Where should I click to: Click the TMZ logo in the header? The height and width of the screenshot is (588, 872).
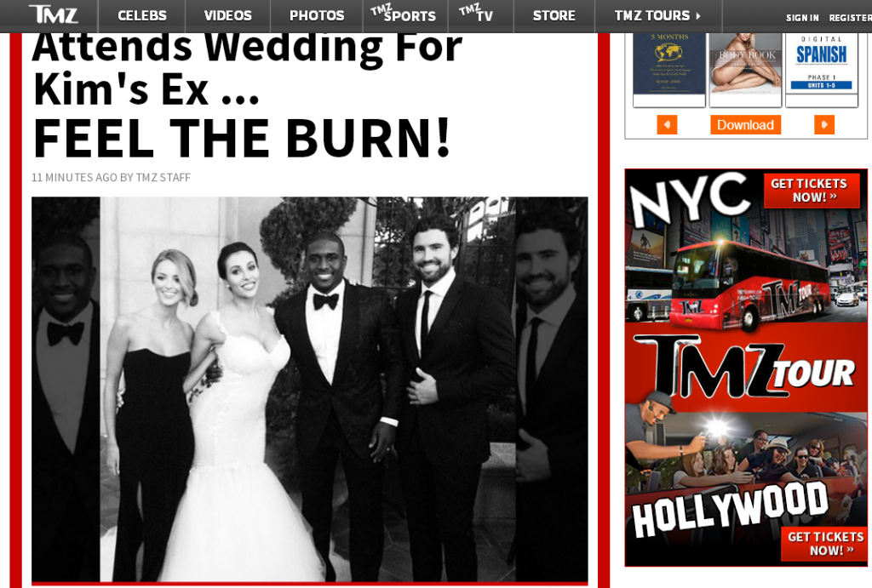[x=54, y=14]
